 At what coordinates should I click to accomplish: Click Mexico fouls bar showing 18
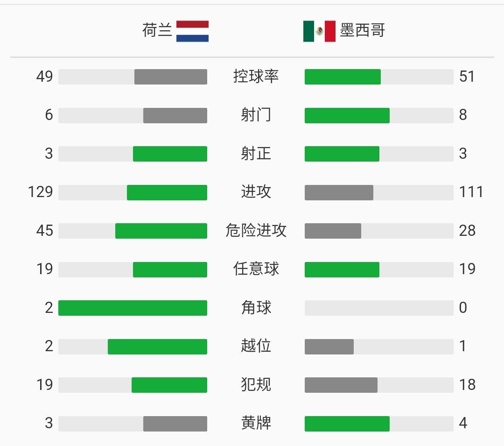click(379, 385)
